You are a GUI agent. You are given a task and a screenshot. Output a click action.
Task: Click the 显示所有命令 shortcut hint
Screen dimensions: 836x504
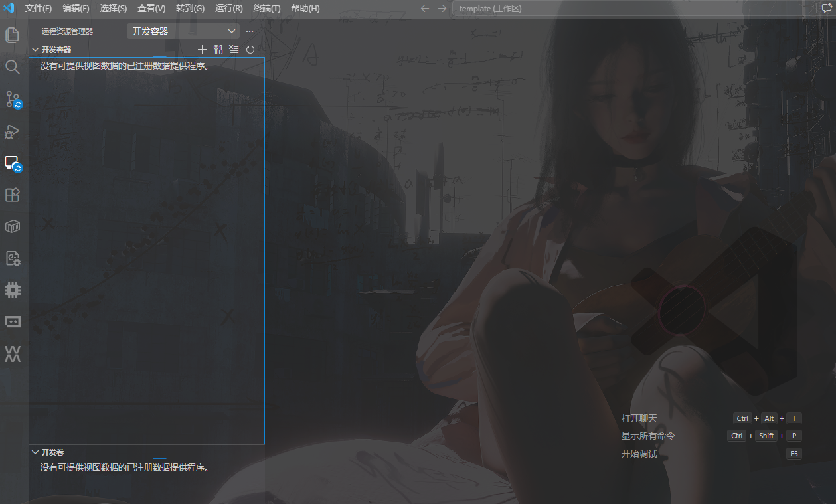click(648, 436)
